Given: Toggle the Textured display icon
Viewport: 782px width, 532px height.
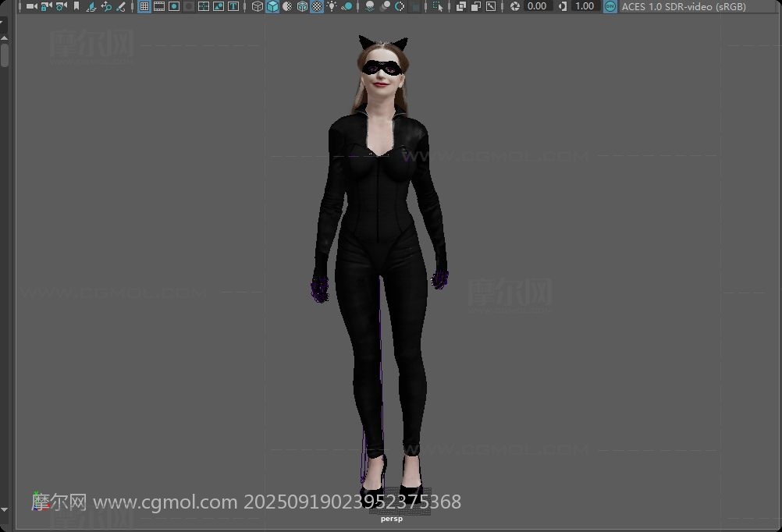Looking at the screenshot, I should pos(317,6).
